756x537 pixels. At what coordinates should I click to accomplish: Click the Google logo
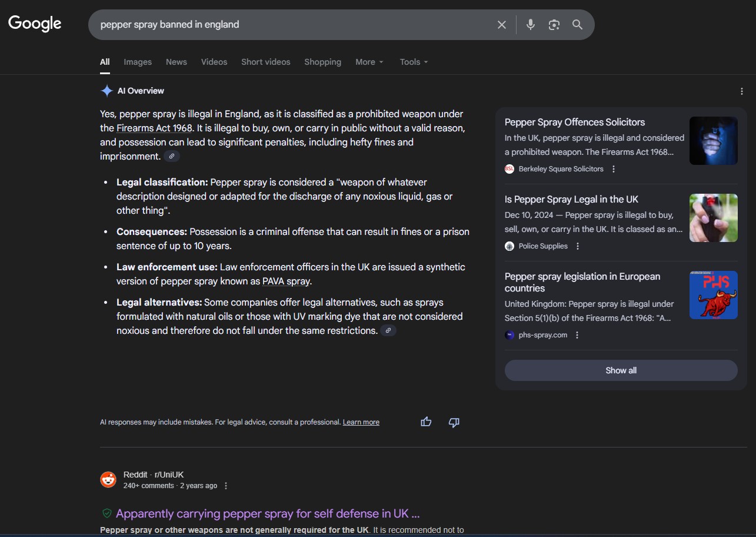point(35,24)
